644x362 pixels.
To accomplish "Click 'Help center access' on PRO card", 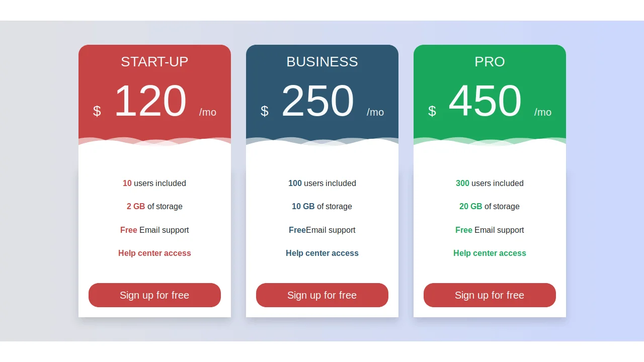I will (490, 253).
